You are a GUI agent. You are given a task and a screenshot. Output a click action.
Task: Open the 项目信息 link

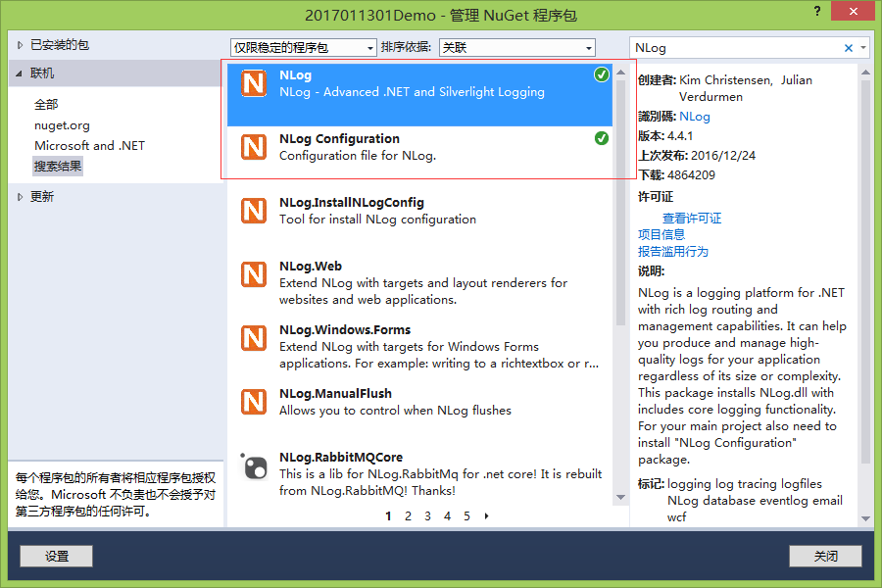pyautogui.click(x=661, y=234)
